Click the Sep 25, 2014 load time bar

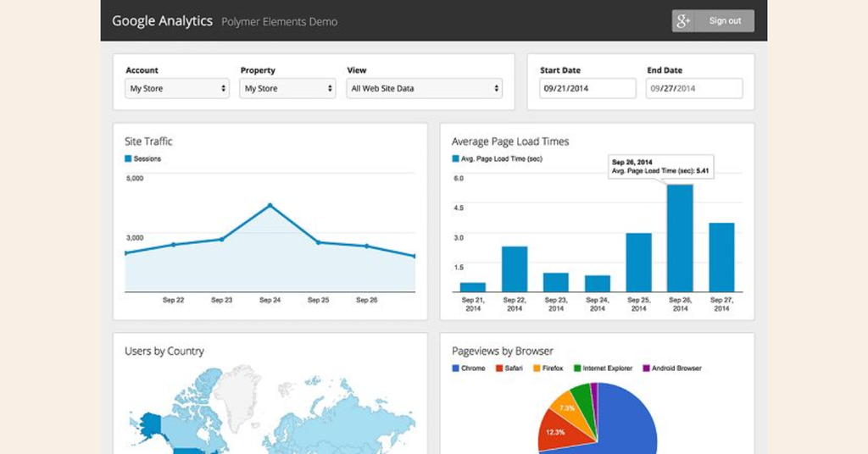coord(639,263)
